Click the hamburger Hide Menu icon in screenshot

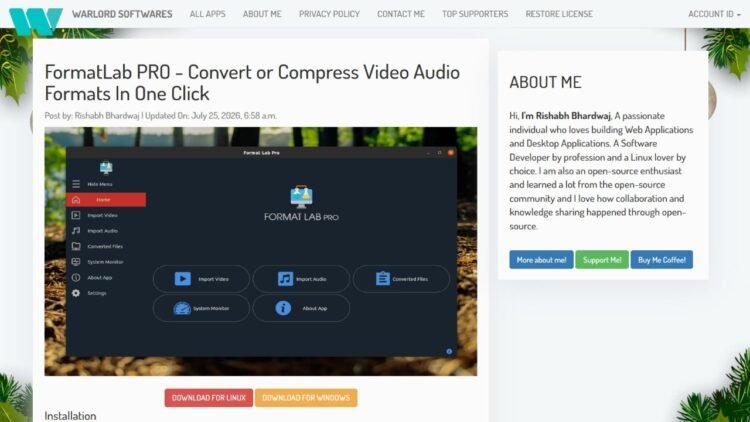(76, 184)
